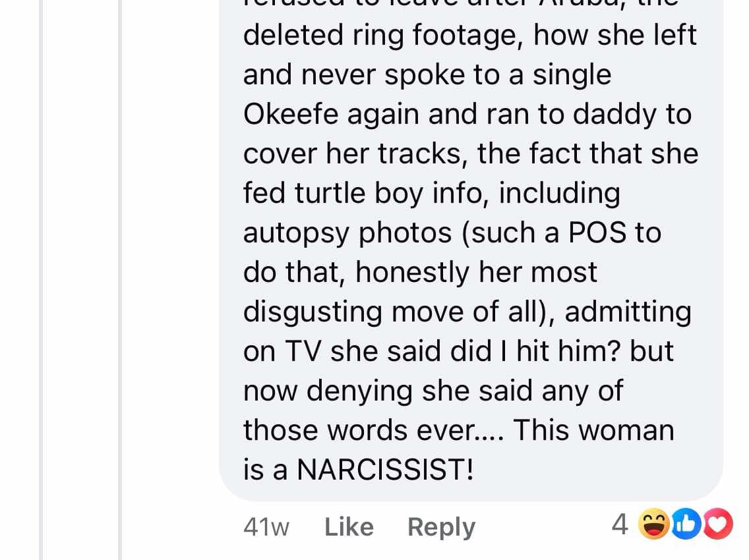The width and height of the screenshot is (749, 560).
Task: Click the outer gray thread line
Action: point(41,280)
